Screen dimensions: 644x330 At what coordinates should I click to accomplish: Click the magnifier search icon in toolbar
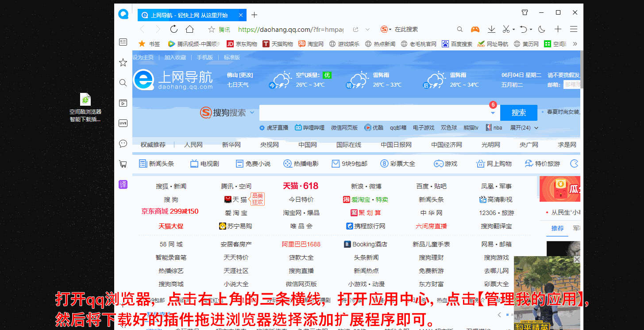(x=460, y=29)
